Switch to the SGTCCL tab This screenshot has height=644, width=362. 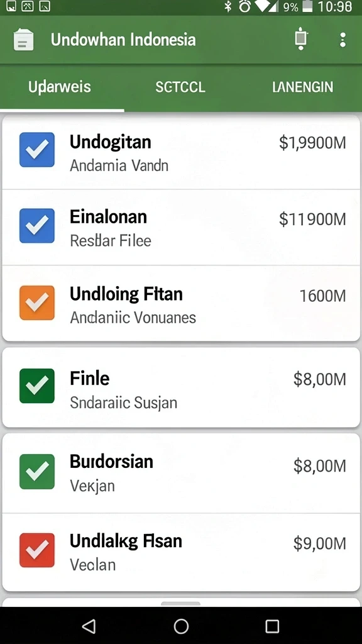[x=180, y=87]
